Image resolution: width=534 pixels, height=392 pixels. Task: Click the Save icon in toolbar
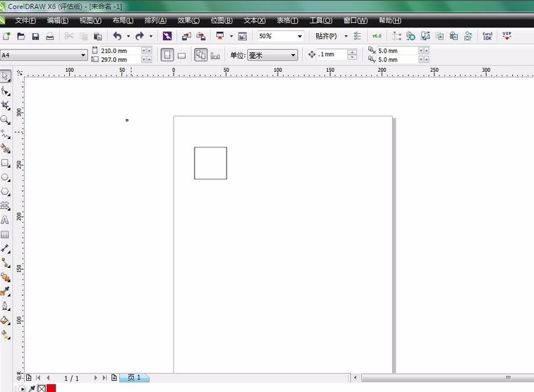(x=35, y=36)
